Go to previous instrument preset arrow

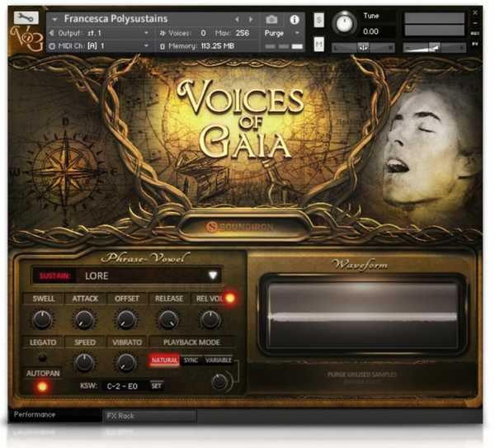point(237,20)
